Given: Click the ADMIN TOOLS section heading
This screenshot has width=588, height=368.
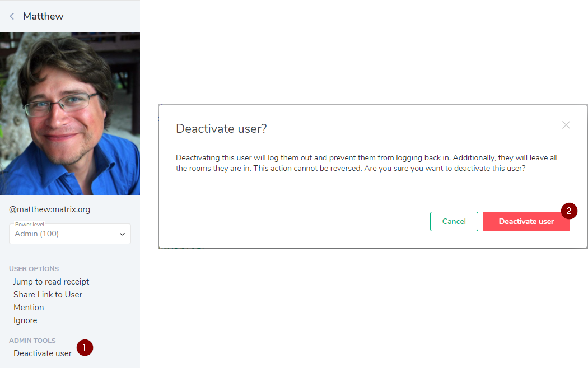Looking at the screenshot, I should pyautogui.click(x=32, y=340).
